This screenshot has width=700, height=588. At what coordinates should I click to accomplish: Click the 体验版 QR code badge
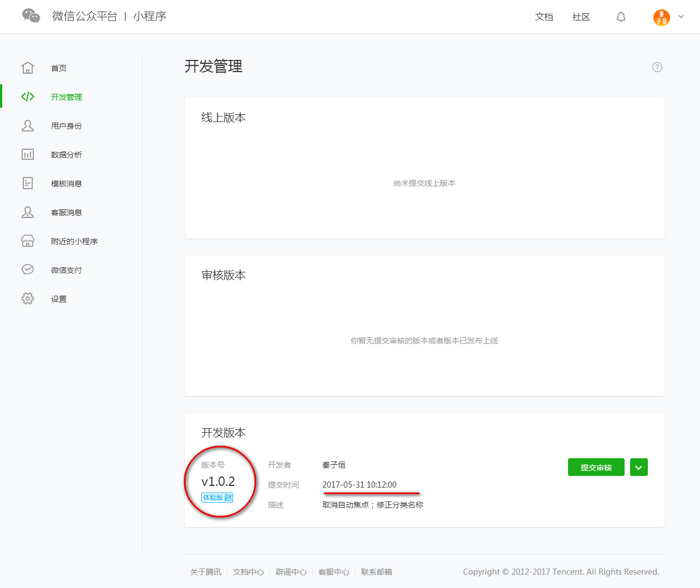217,498
